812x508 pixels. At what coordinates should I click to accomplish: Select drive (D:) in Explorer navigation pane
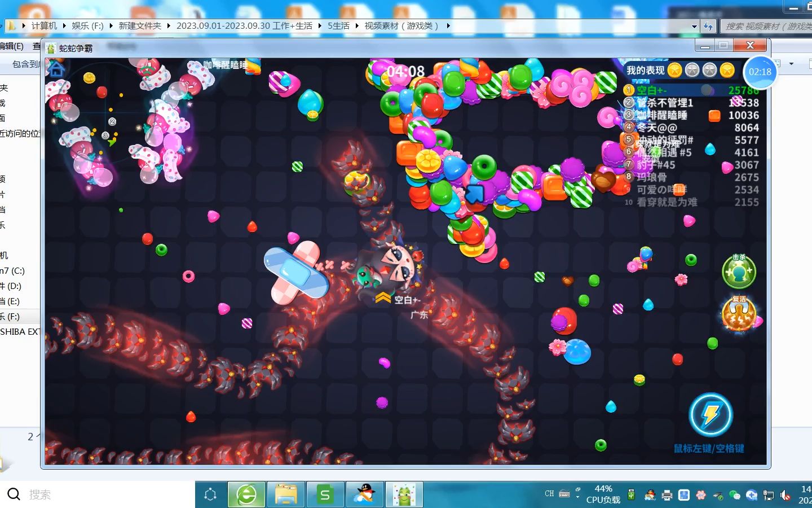11,286
